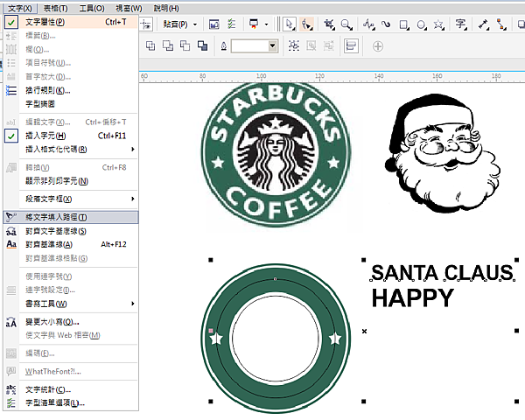The height and width of the screenshot is (420, 525).
Task: Click the Align and distribute icon
Action: pos(351,45)
